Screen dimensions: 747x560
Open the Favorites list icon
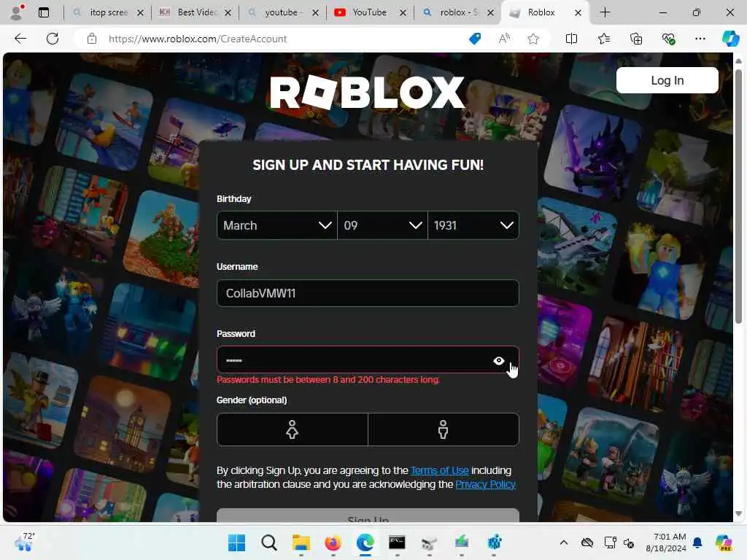(x=603, y=39)
